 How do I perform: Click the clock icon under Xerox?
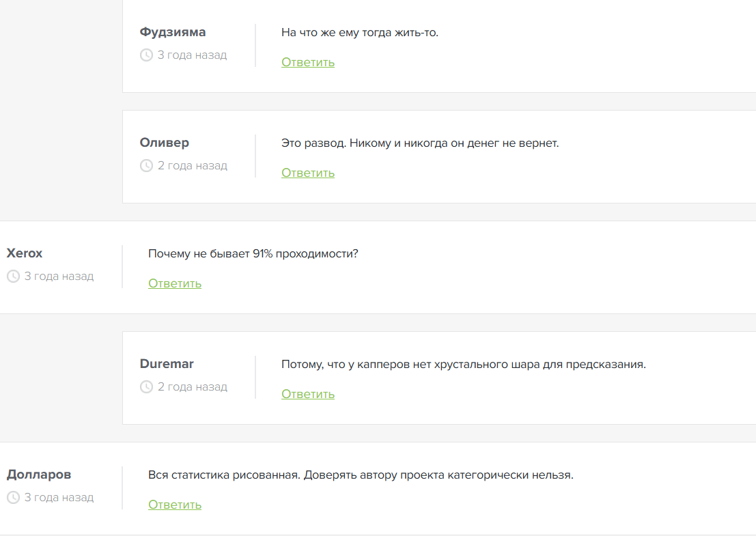pyautogui.click(x=13, y=277)
